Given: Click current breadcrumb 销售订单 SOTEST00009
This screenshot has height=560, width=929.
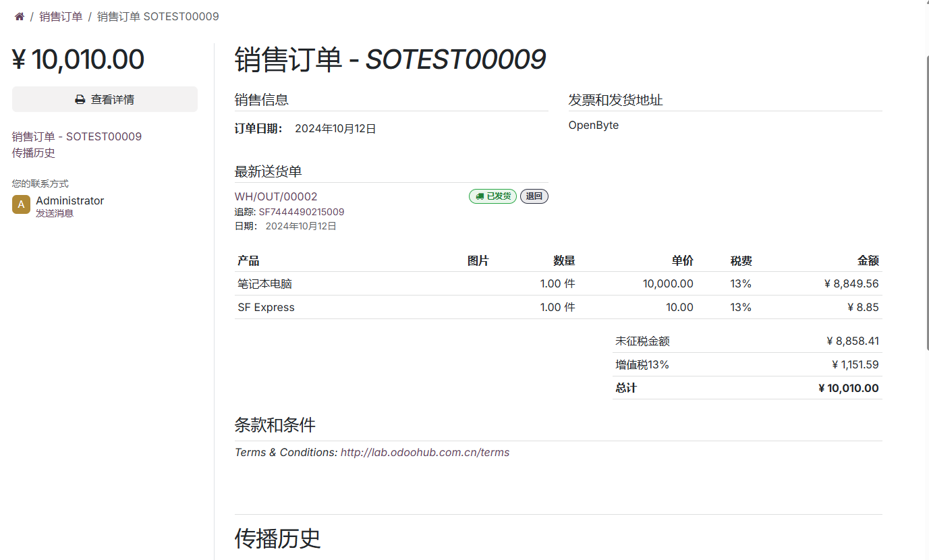Looking at the screenshot, I should 158,16.
